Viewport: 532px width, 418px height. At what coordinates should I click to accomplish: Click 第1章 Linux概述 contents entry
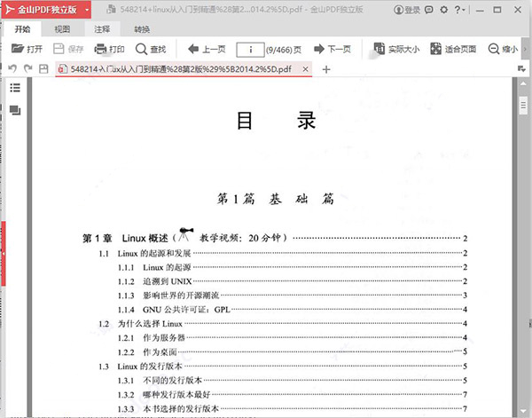point(275,238)
